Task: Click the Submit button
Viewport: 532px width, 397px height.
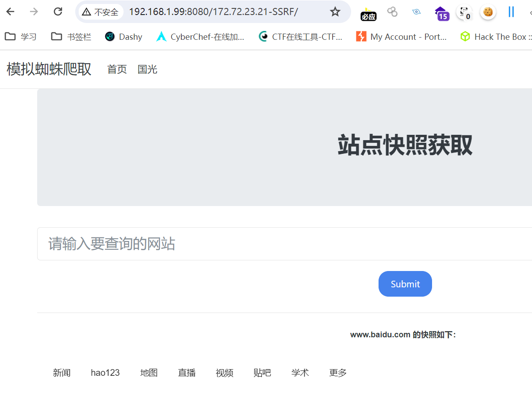Action: [x=405, y=284]
